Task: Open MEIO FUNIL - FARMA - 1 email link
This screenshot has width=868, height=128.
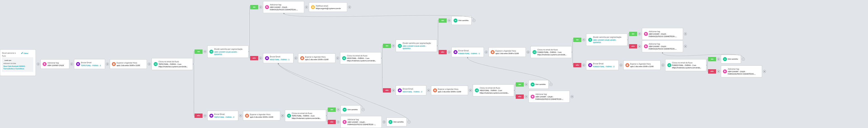Action: click(280, 59)
